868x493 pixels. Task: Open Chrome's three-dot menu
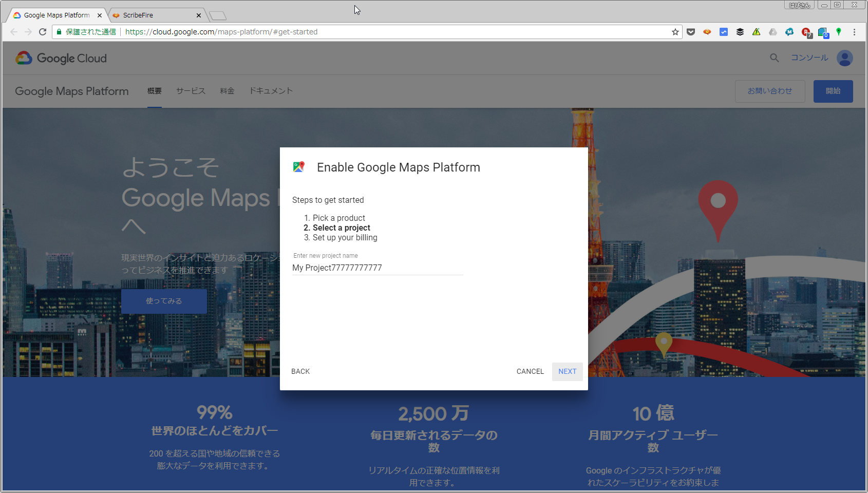855,32
